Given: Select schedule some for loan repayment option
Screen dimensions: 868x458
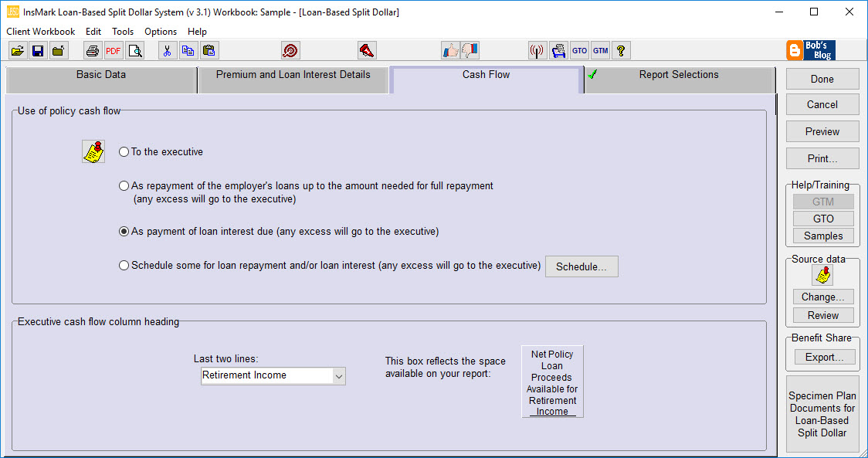Looking at the screenshot, I should click(x=124, y=265).
